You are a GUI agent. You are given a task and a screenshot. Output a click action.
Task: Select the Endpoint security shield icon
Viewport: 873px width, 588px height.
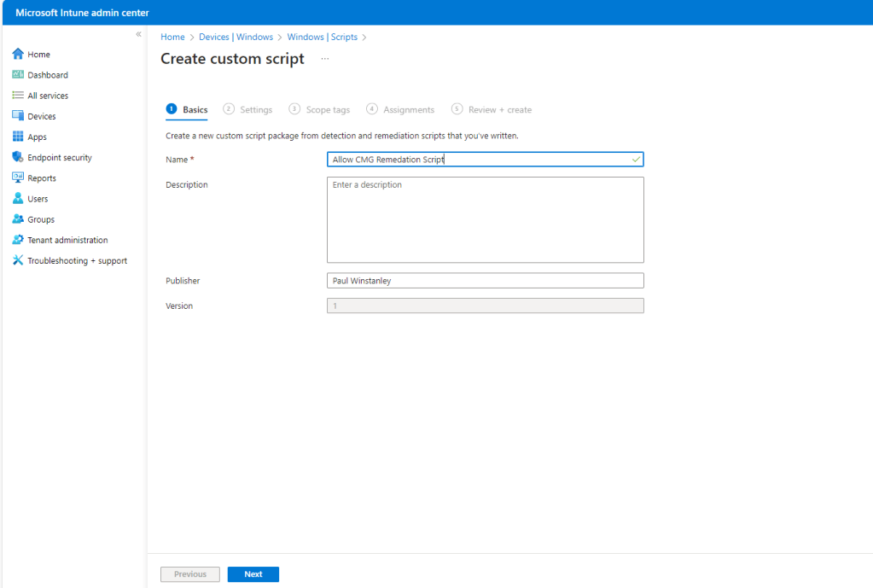[18, 157]
